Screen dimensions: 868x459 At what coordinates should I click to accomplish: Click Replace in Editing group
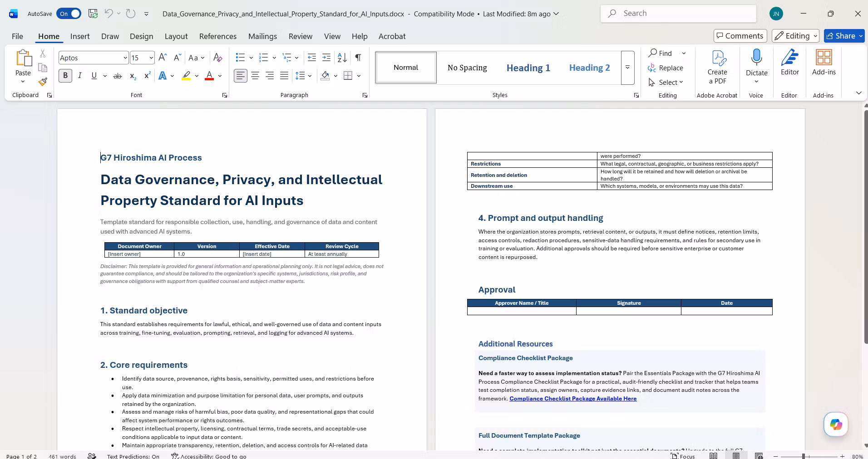(x=666, y=68)
